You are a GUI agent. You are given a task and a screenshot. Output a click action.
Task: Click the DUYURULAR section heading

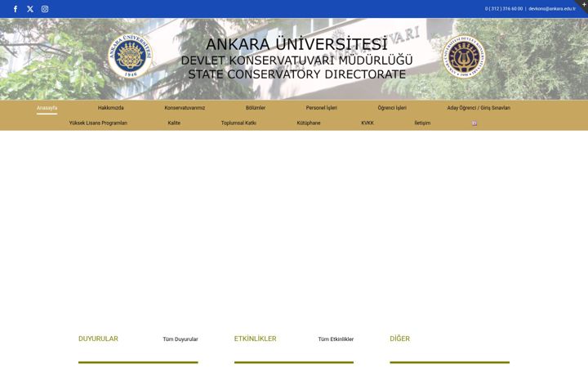tap(98, 339)
